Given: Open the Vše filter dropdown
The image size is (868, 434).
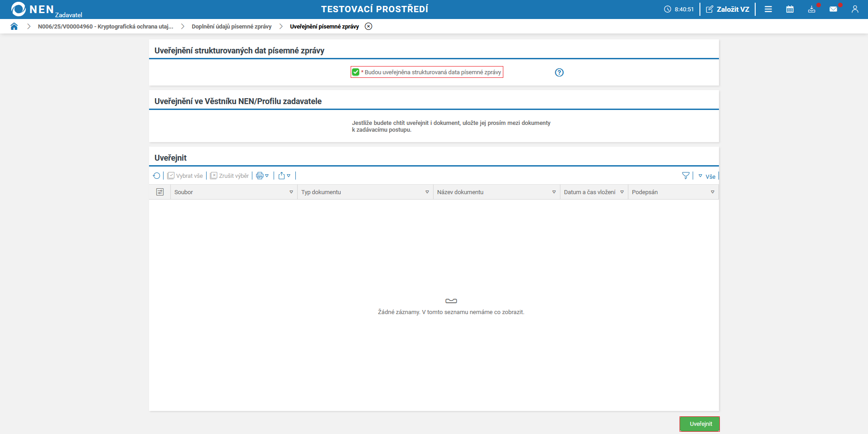Looking at the screenshot, I should tap(707, 176).
